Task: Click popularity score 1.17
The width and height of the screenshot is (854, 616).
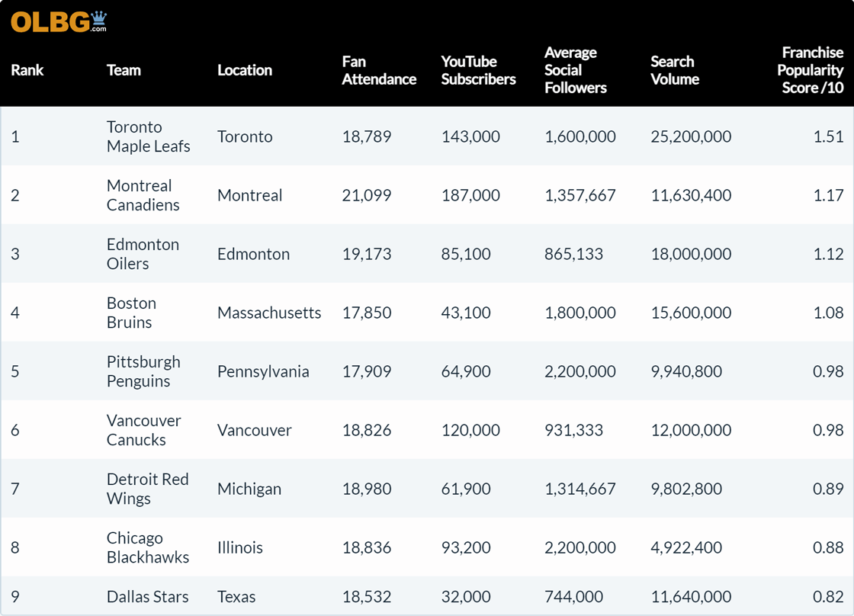Action: click(828, 195)
